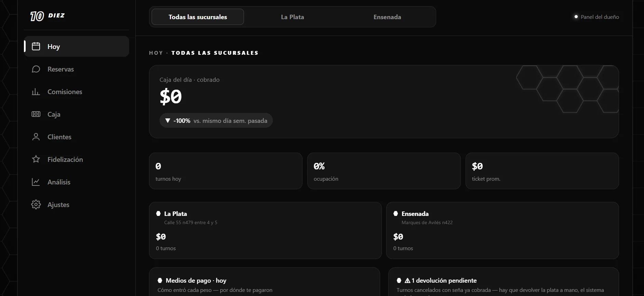Screen dimensions: 644x296
Task: Click the large $0 caja amount
Action: [171, 96]
